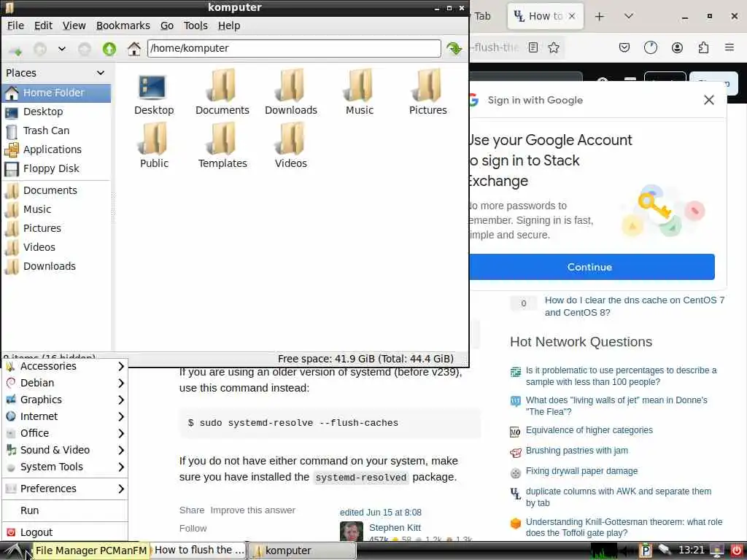This screenshot has height=560, width=747.
Task: Select Videos bookmark in the sidebar
Action: coord(56,248)
